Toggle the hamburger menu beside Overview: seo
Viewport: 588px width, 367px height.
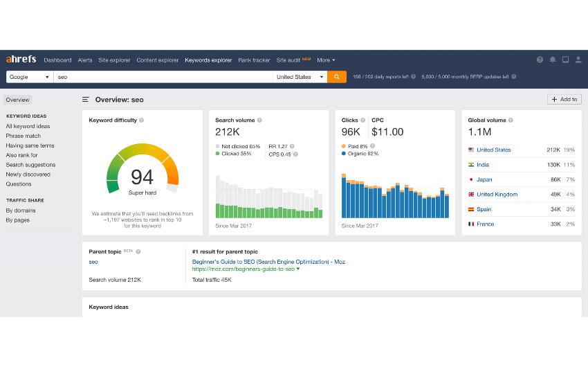pos(86,100)
